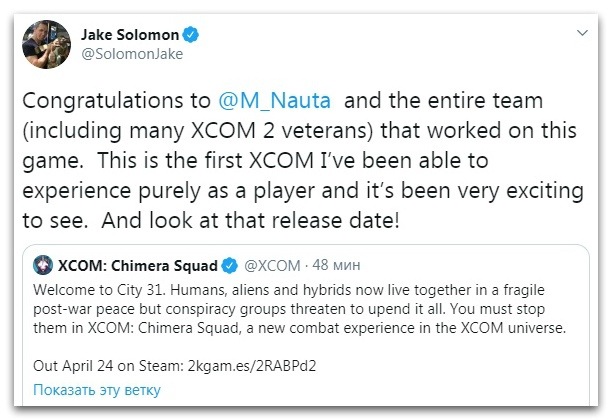
Task: Click the Jake Solomon display name
Action: tap(130, 35)
